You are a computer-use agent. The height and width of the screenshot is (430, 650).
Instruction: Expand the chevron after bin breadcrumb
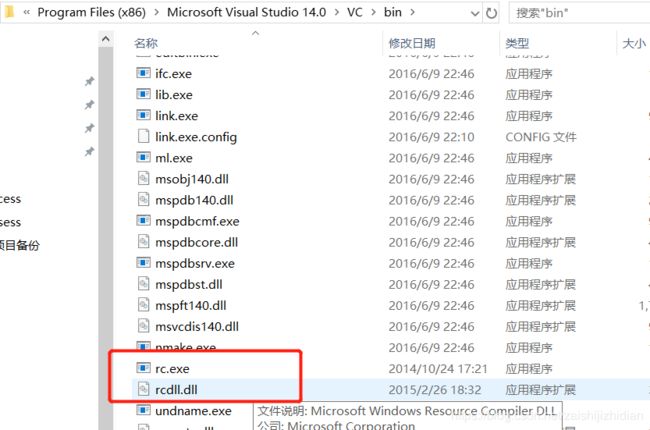click(x=412, y=13)
